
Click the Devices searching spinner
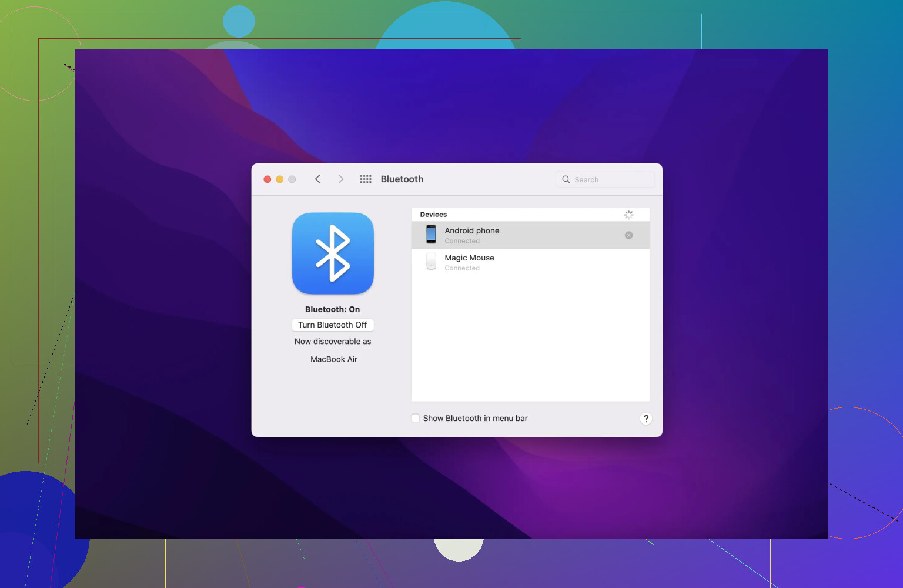(628, 215)
